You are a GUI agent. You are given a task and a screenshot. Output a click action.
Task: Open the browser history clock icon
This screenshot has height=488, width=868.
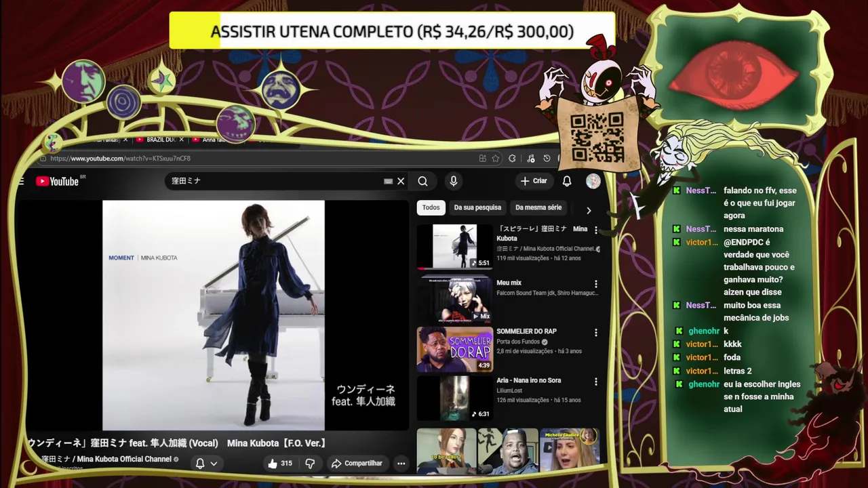coord(547,159)
